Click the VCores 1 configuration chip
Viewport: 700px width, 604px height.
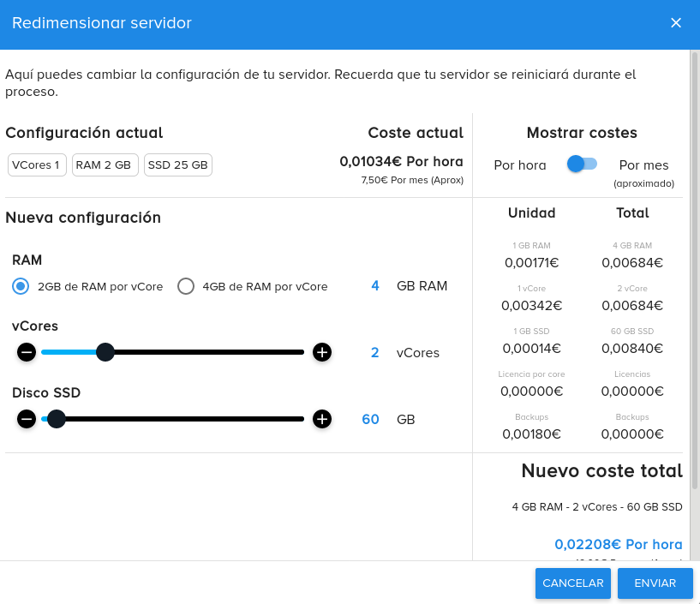tap(36, 165)
